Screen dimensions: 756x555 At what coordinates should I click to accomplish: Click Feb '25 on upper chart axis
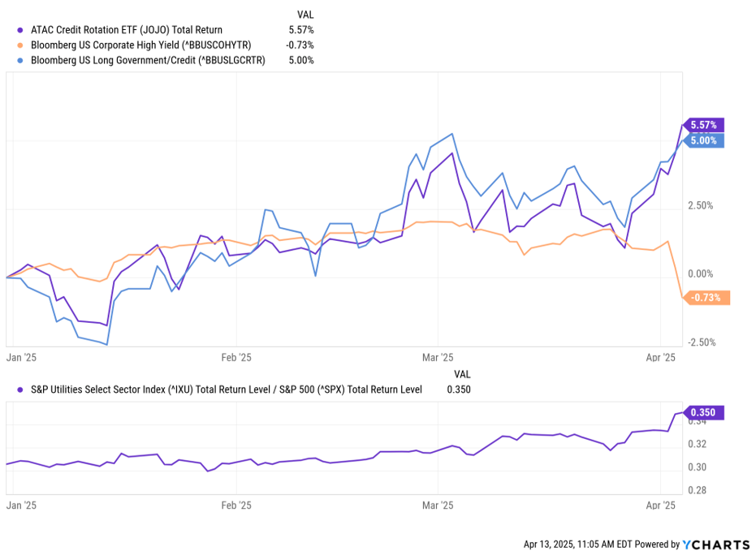236,358
